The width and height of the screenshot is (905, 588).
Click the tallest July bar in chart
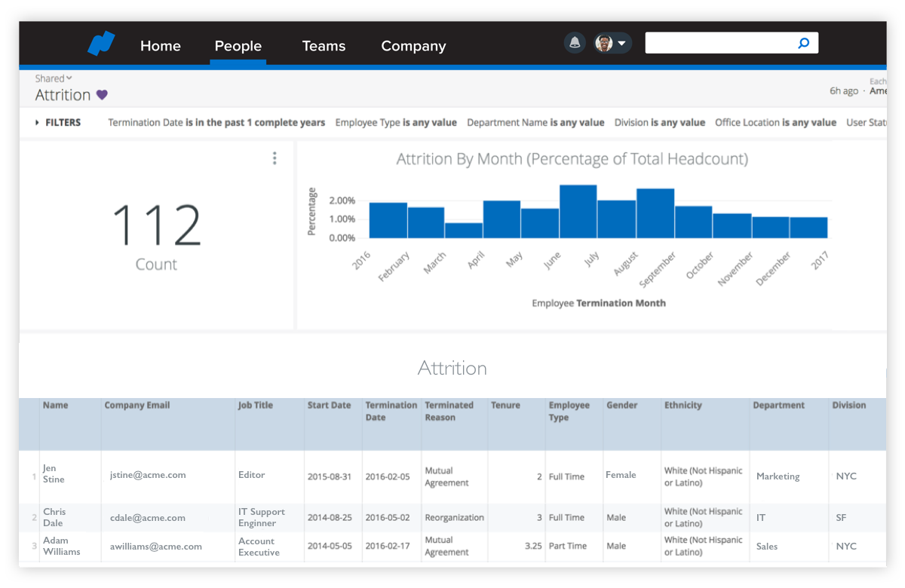pyautogui.click(x=578, y=212)
